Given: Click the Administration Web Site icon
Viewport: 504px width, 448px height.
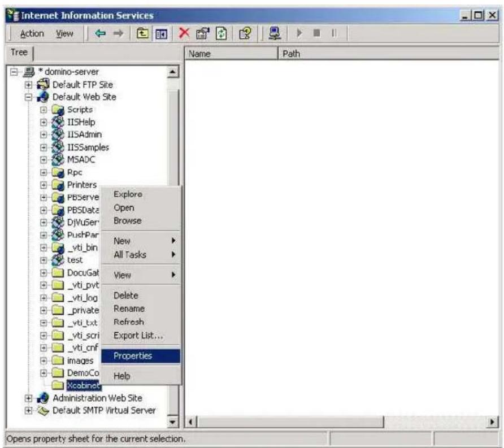Looking at the screenshot, I should (x=43, y=398).
